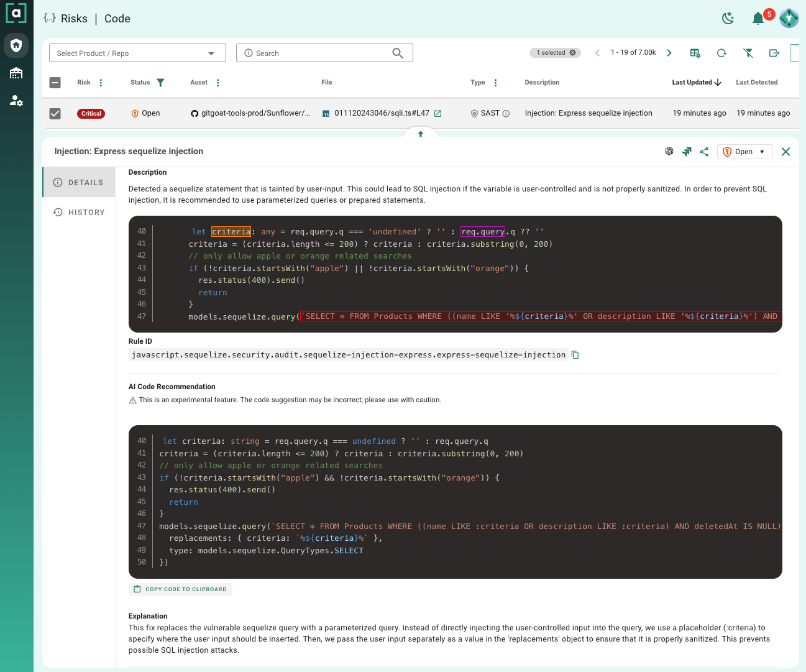806x672 pixels.
Task: Open the status dropdown showing Open
Action: (744, 151)
